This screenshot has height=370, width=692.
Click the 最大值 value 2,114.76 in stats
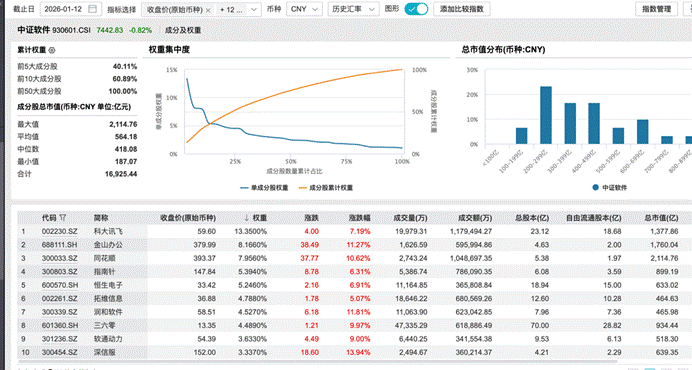[123, 125]
